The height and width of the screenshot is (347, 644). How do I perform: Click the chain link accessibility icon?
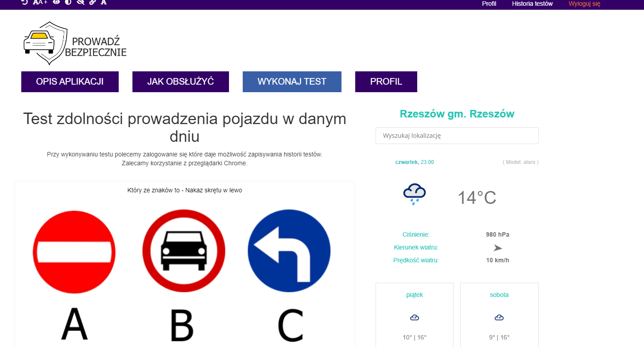pyautogui.click(x=92, y=2)
